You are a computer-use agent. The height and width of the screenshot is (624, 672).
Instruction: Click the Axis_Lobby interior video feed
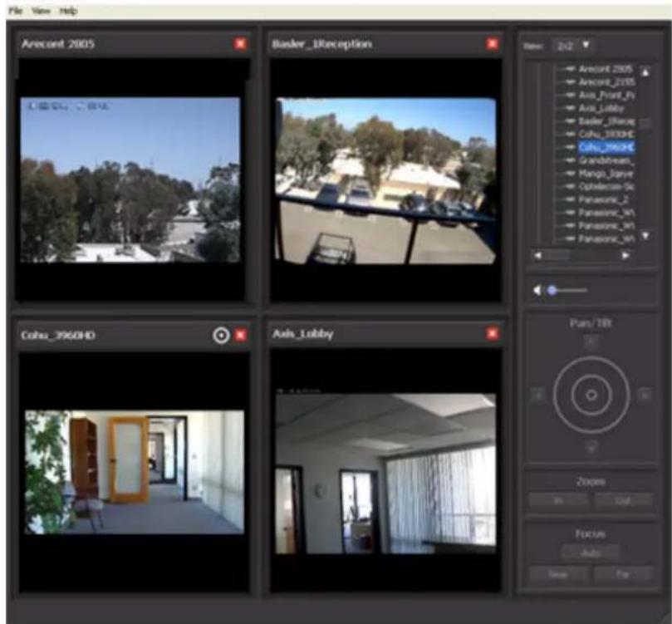385,474
